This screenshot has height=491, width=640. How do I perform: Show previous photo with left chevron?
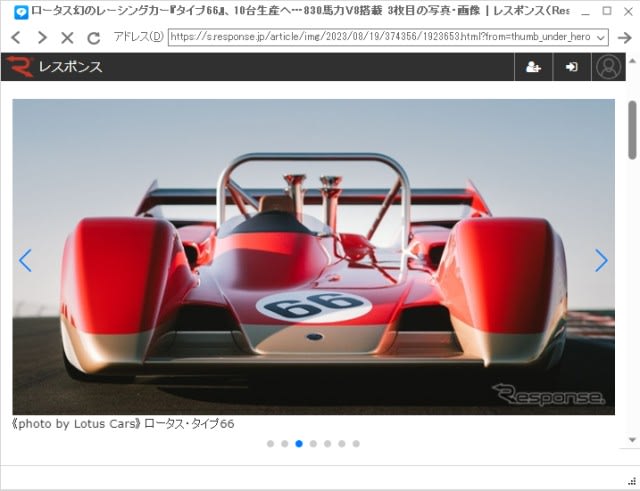(x=25, y=260)
